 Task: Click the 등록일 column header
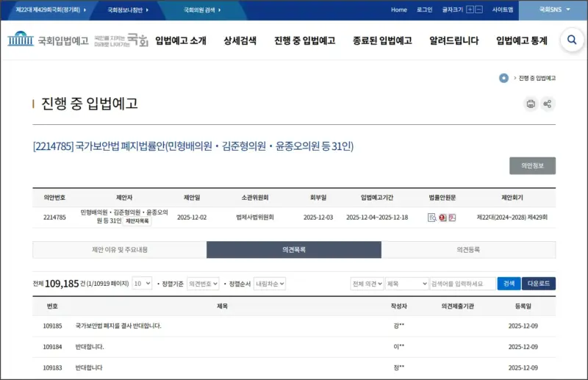point(523,306)
